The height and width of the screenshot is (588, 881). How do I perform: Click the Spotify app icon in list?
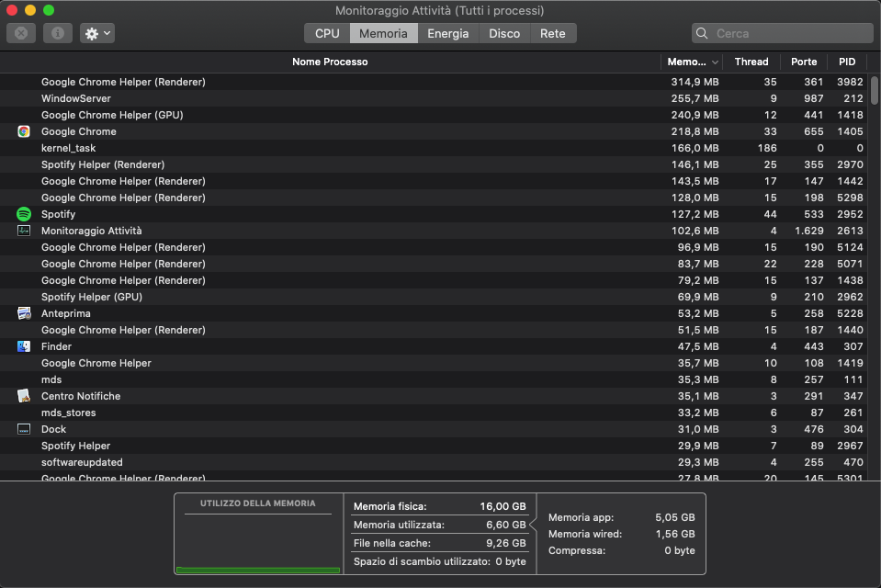pyautogui.click(x=24, y=214)
